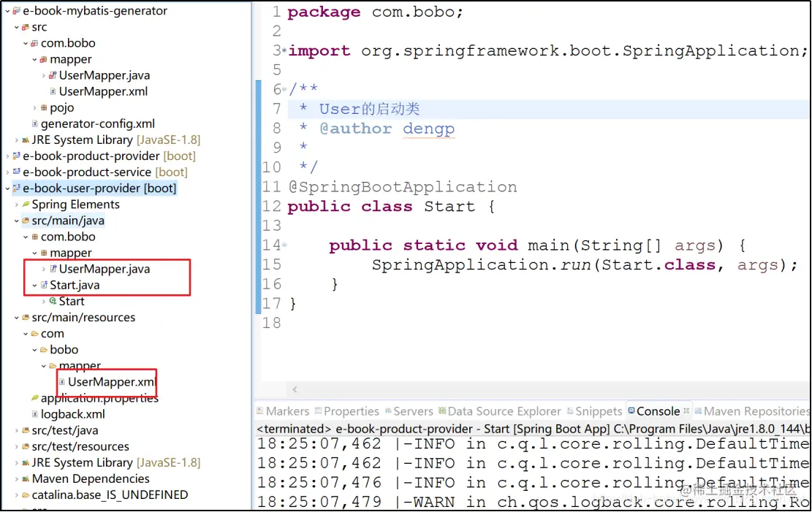This screenshot has height=512, width=812.
Task: Click the Snippets tab icon
Action: coord(570,411)
